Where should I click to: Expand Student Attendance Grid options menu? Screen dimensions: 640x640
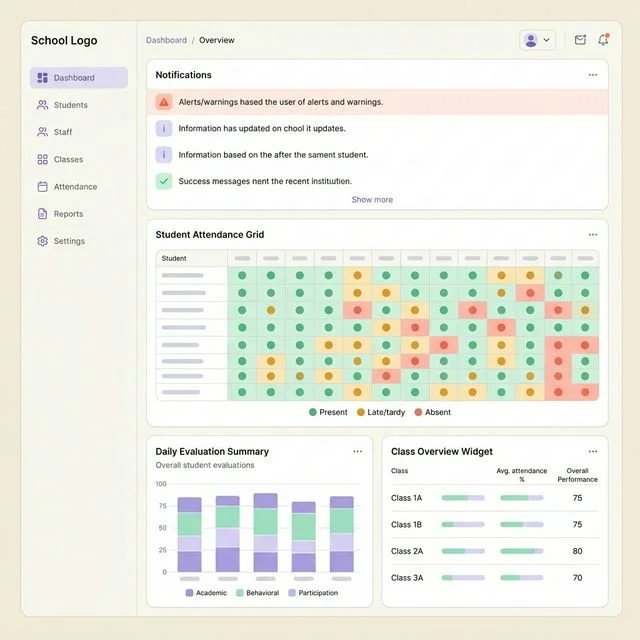click(593, 235)
